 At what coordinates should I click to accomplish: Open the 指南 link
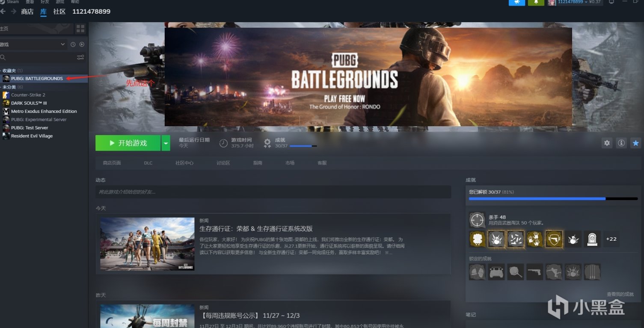point(258,163)
